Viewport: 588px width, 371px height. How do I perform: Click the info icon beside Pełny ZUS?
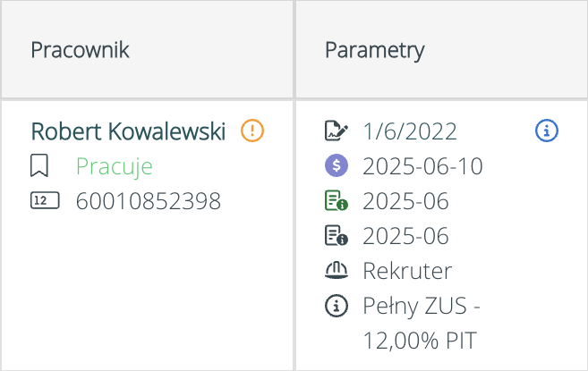tap(335, 306)
